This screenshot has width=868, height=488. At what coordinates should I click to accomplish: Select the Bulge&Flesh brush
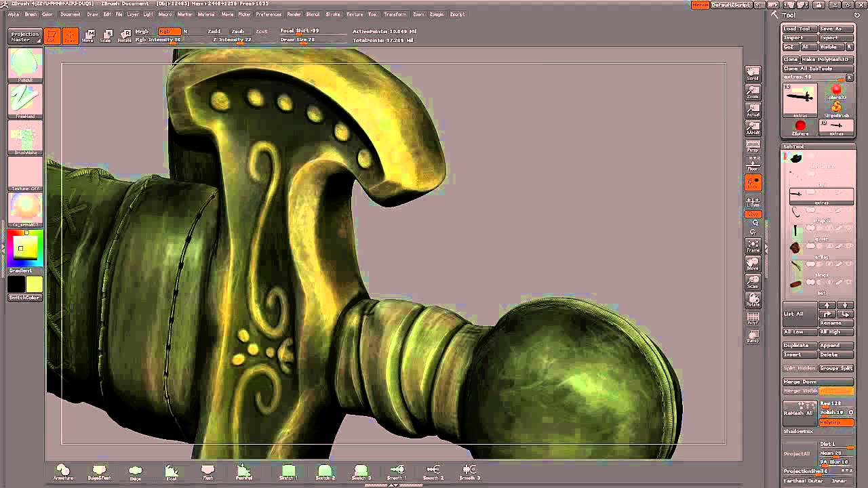(x=99, y=472)
